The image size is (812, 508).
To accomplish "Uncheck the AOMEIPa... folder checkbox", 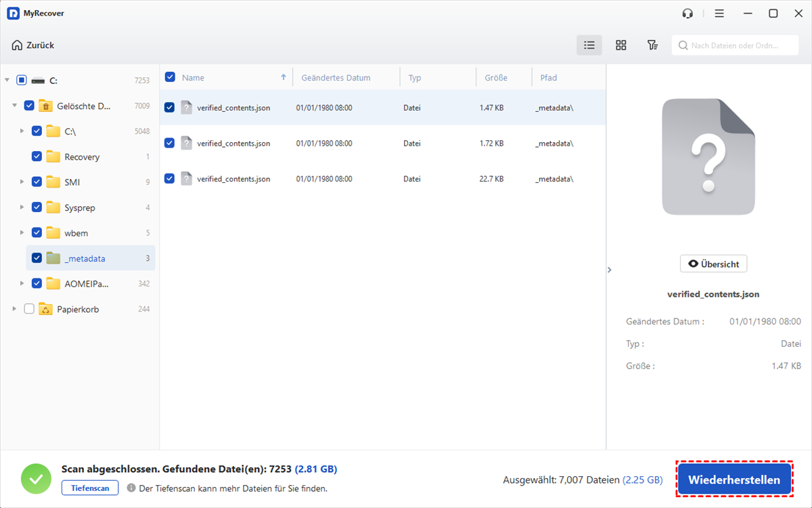I will tap(37, 283).
